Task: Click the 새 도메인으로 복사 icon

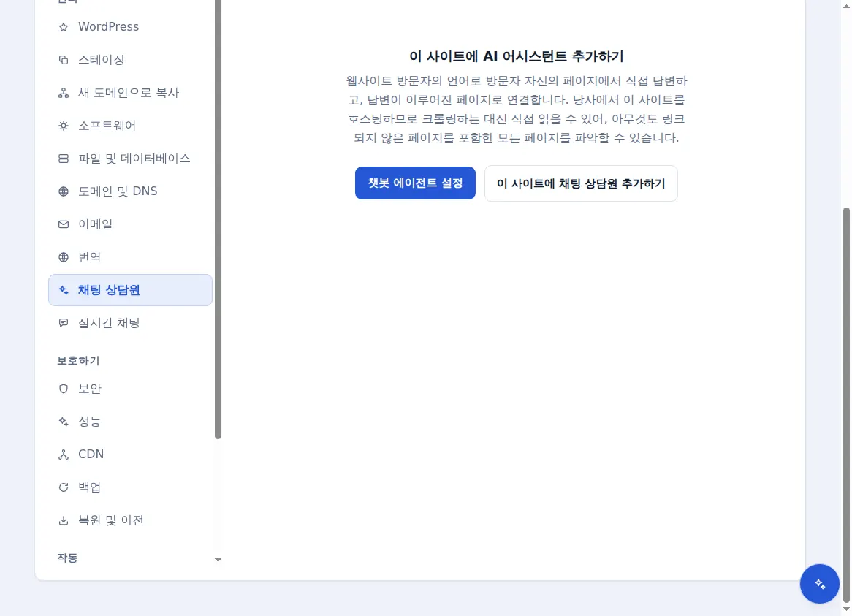Action: click(64, 93)
